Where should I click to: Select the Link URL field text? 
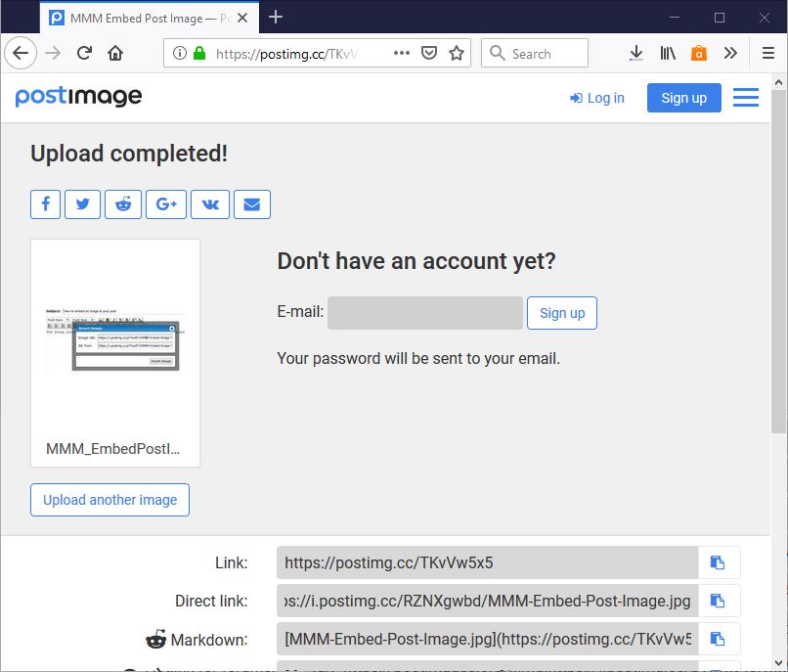[x=488, y=562]
